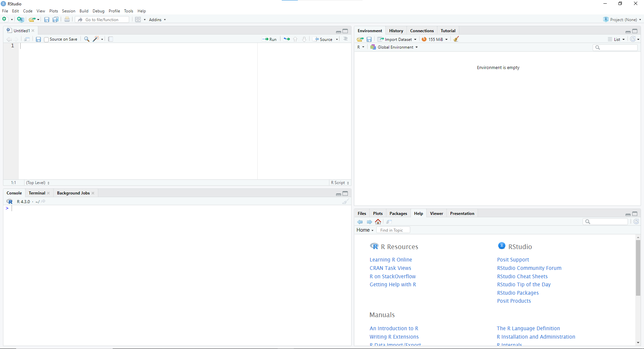Click the Environment search box

click(615, 48)
